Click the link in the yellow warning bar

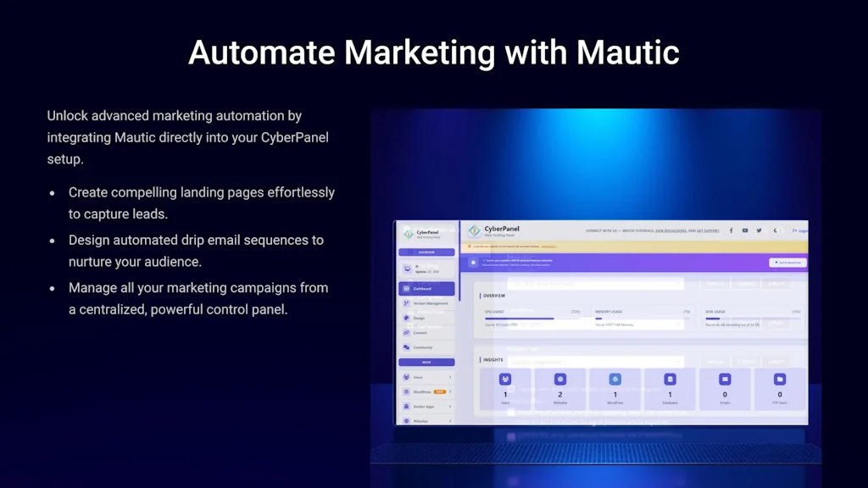[x=548, y=247]
